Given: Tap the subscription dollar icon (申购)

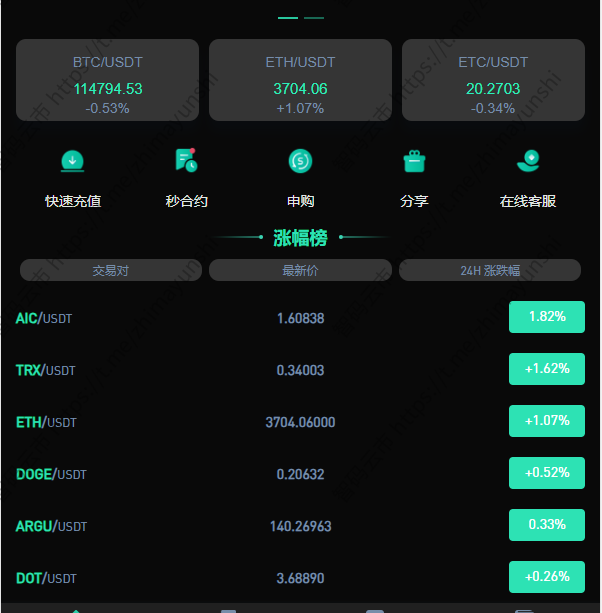Looking at the screenshot, I should pyautogui.click(x=300, y=160).
